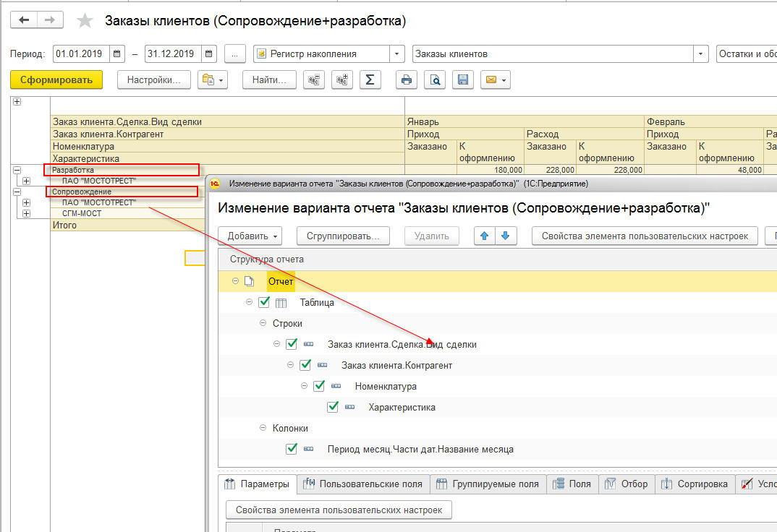The width and height of the screenshot is (777, 532).
Task: Collapse the Сопровождение group
Action: point(17,192)
